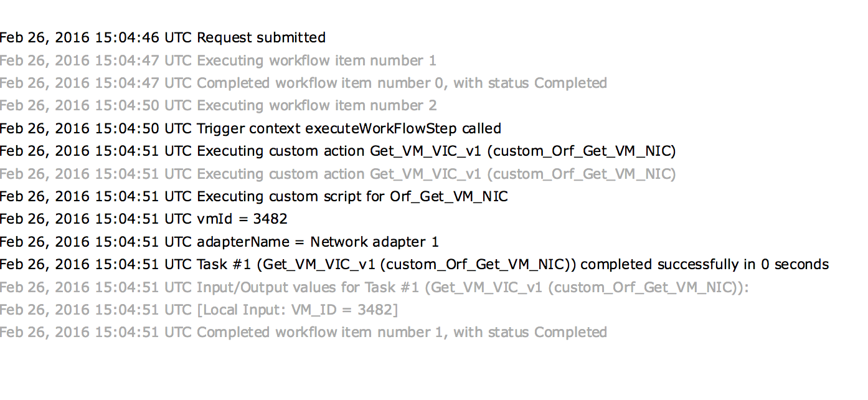
Task: Select 'Executing workflow item number 1' line
Action: [x=218, y=60]
